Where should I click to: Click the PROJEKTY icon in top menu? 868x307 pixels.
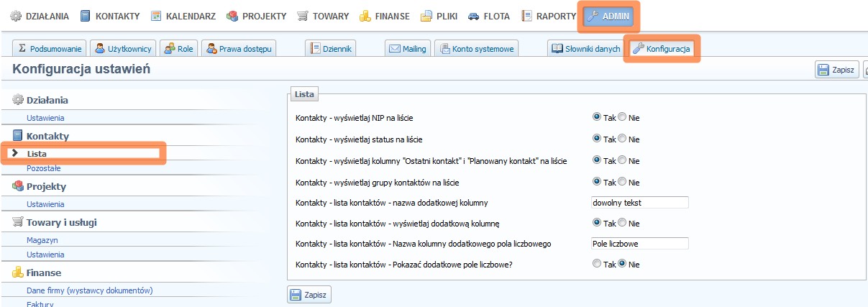232,16
